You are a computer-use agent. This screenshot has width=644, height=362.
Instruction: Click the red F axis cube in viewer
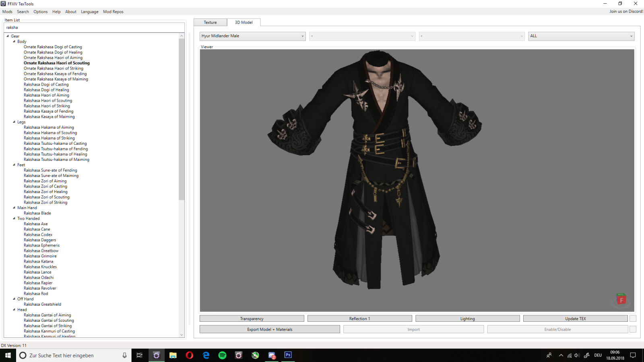point(621,300)
